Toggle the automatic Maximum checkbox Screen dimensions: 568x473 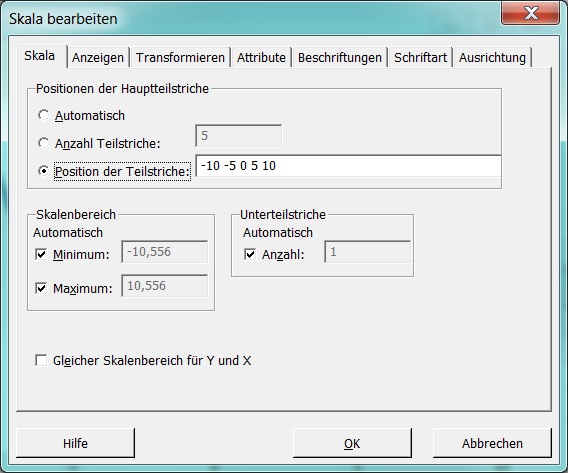41,288
